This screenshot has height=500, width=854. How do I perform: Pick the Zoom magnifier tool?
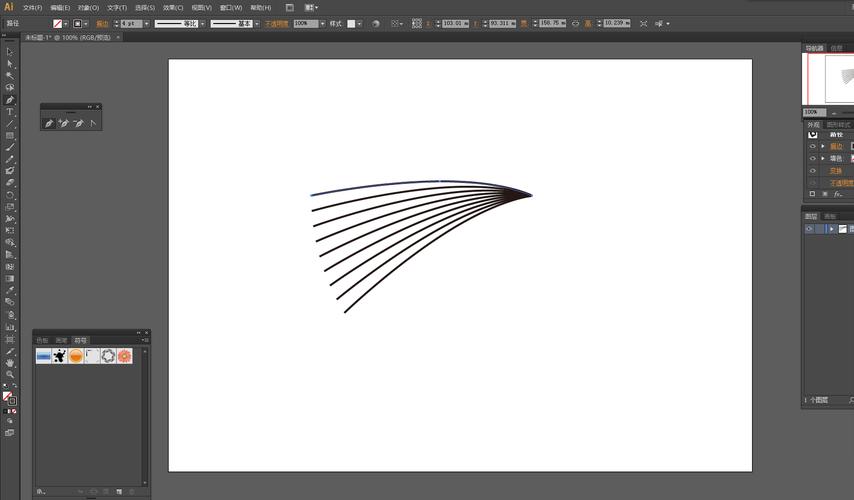point(10,375)
